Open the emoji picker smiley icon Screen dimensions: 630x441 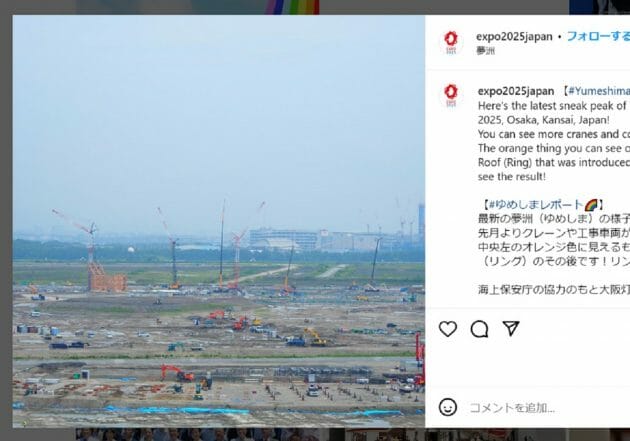click(x=448, y=407)
